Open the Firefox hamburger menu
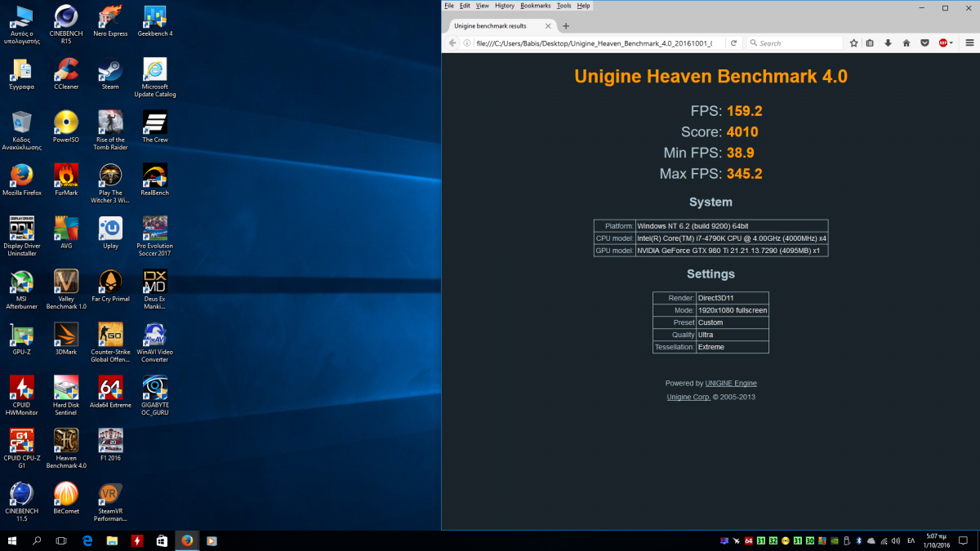The height and width of the screenshot is (551, 980). 969,43
